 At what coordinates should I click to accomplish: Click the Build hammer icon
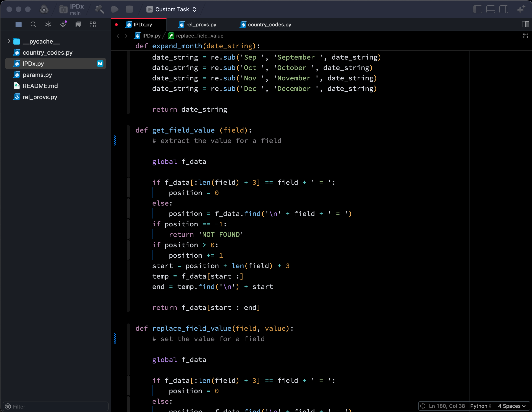click(99, 9)
